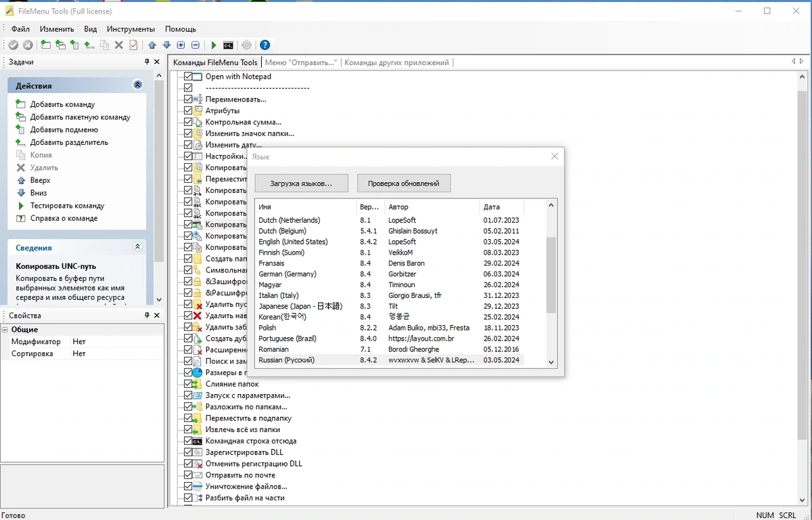812x520 pixels.
Task: Click Добавить команду in Действия
Action: [x=62, y=104]
